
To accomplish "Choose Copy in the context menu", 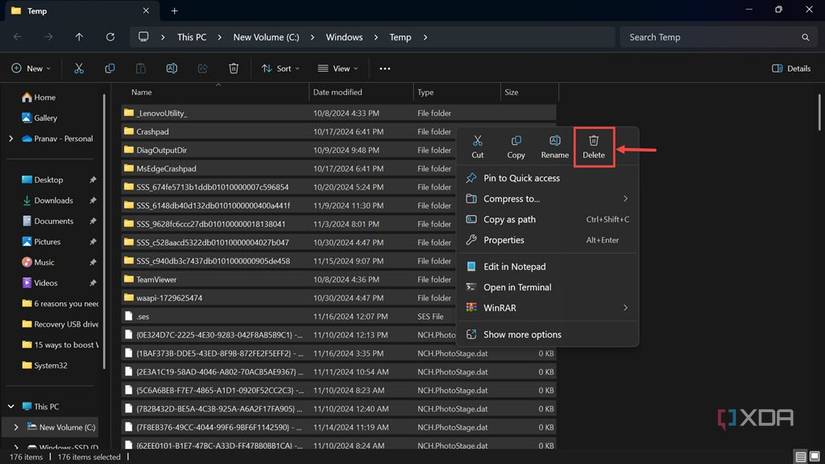I will point(516,147).
